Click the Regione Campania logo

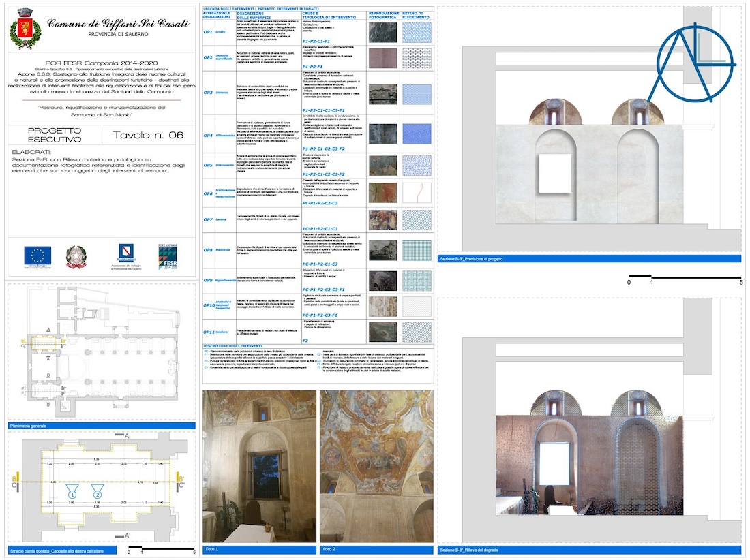(127, 255)
